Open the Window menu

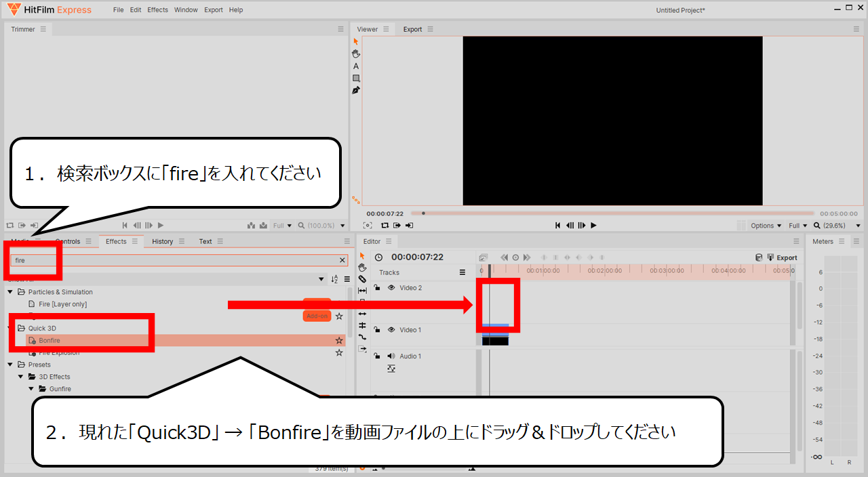186,10
